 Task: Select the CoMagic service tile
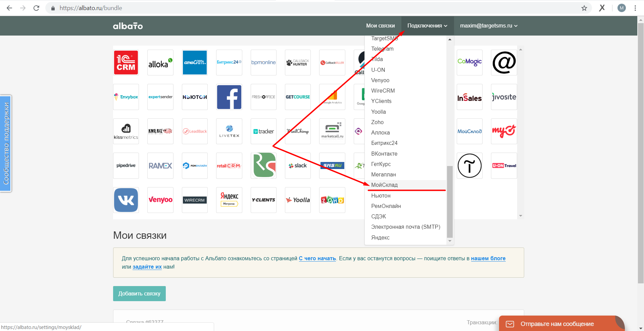click(x=469, y=63)
